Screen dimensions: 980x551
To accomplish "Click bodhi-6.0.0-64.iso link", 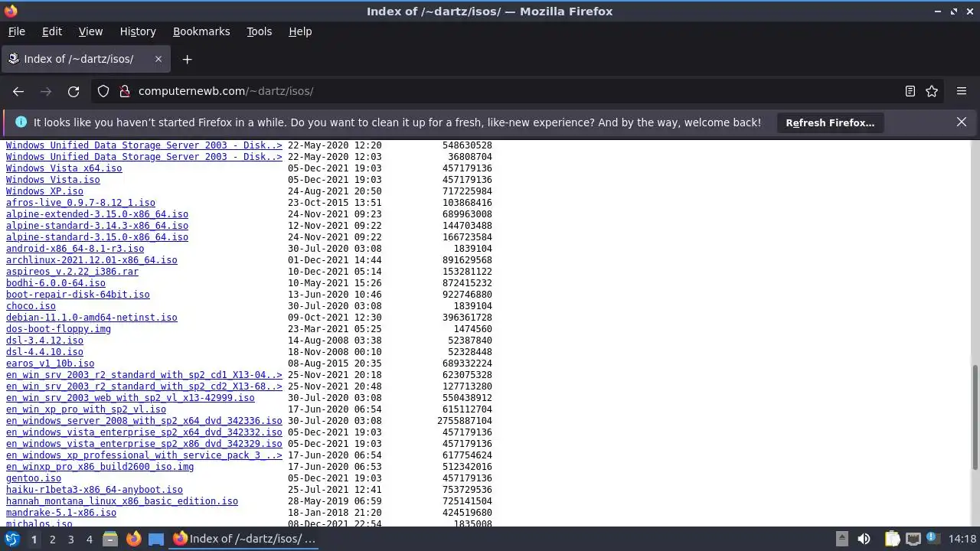I will coord(56,283).
